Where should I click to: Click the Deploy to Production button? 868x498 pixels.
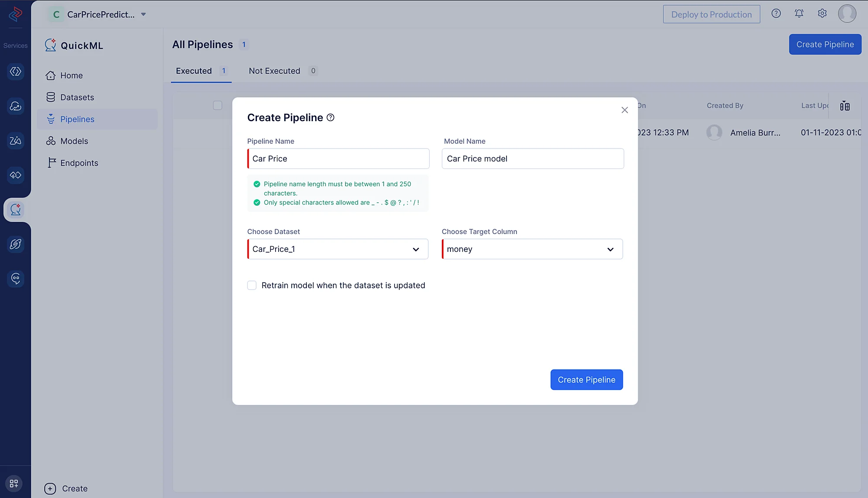711,14
